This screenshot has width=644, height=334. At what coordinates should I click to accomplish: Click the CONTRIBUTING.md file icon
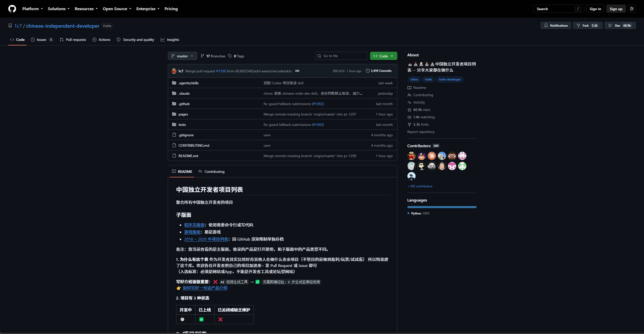(174, 145)
